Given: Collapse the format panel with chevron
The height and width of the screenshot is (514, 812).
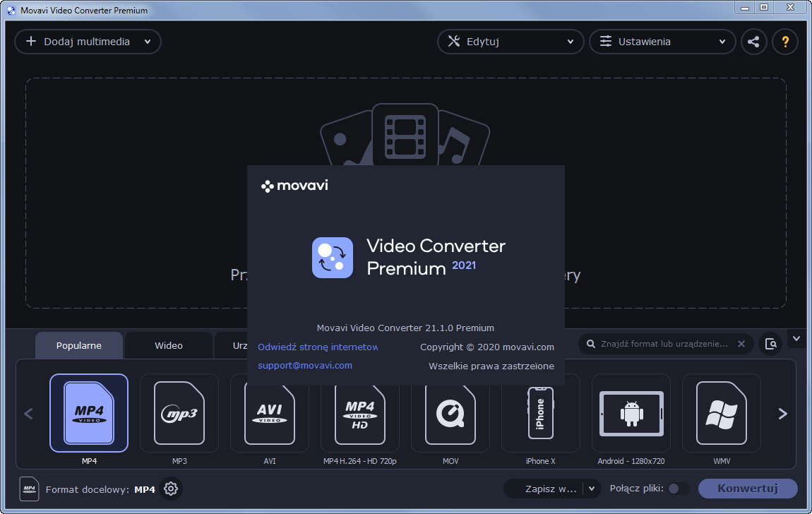Looking at the screenshot, I should [x=796, y=338].
